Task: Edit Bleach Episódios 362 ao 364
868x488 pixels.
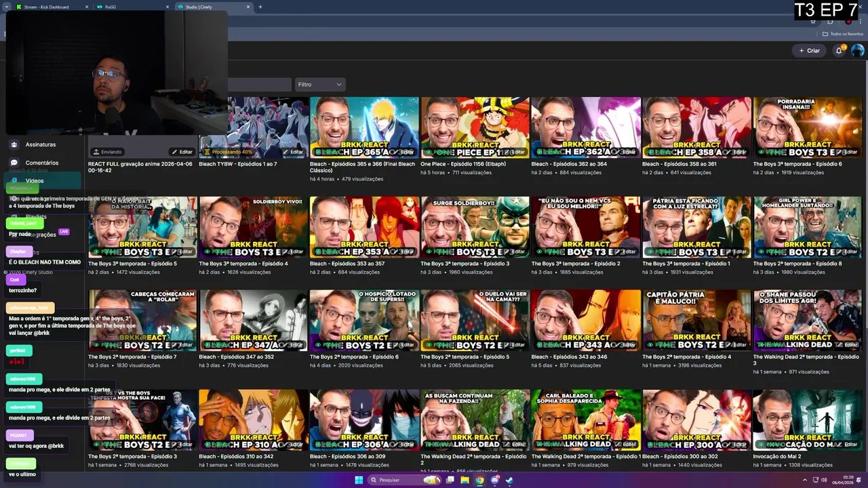Action: pos(625,152)
